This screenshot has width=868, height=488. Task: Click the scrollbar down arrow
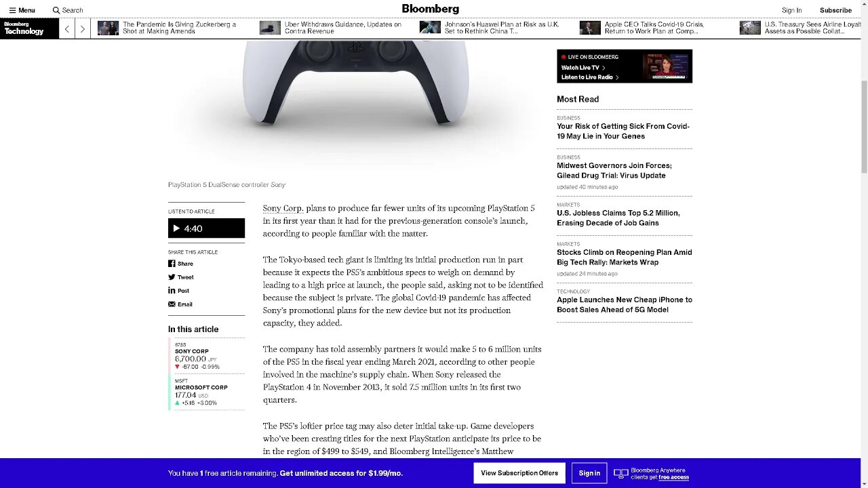pos(863,483)
